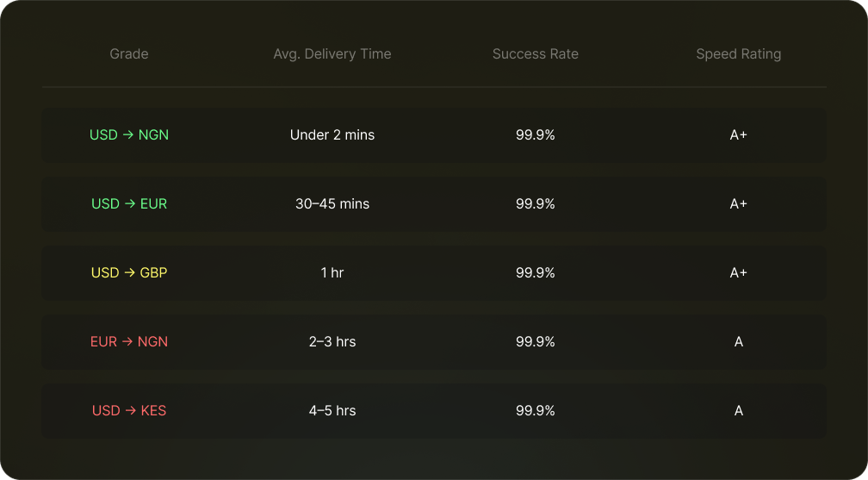Click the '30–45 mins' delivery time cell
Screen dimensions: 868x480
click(332, 203)
